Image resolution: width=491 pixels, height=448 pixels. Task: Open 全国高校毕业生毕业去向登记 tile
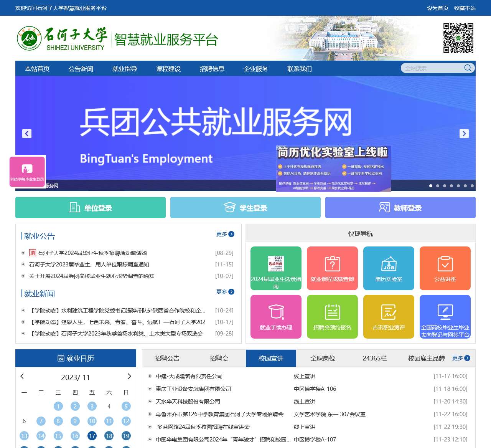(445, 316)
